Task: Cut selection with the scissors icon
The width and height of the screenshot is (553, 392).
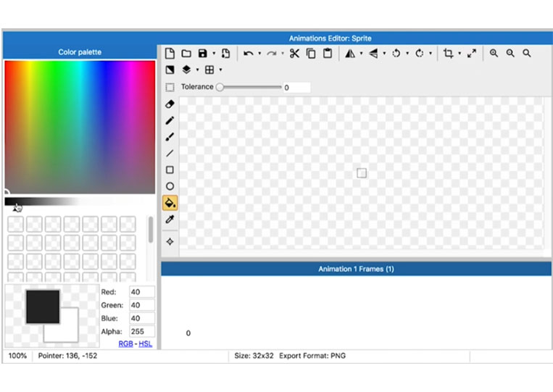Action: [294, 53]
